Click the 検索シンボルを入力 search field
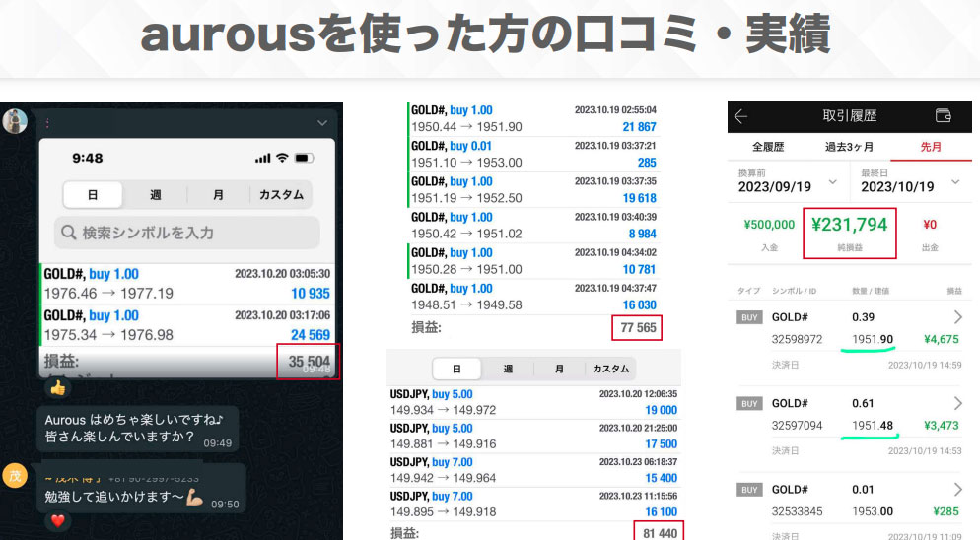980x540 pixels. click(187, 233)
